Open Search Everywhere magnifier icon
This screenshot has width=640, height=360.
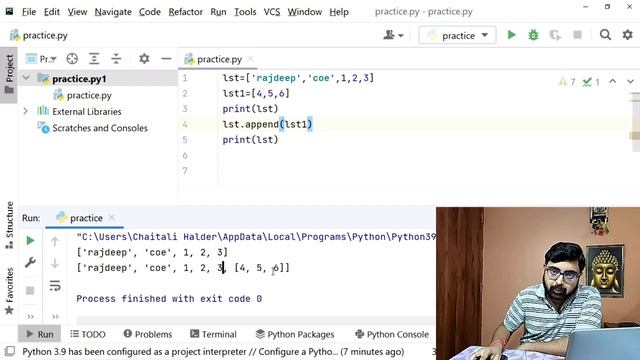(605, 35)
